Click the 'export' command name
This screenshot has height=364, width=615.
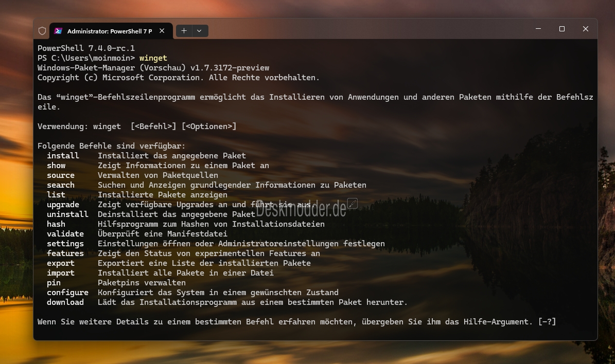pyautogui.click(x=60, y=263)
